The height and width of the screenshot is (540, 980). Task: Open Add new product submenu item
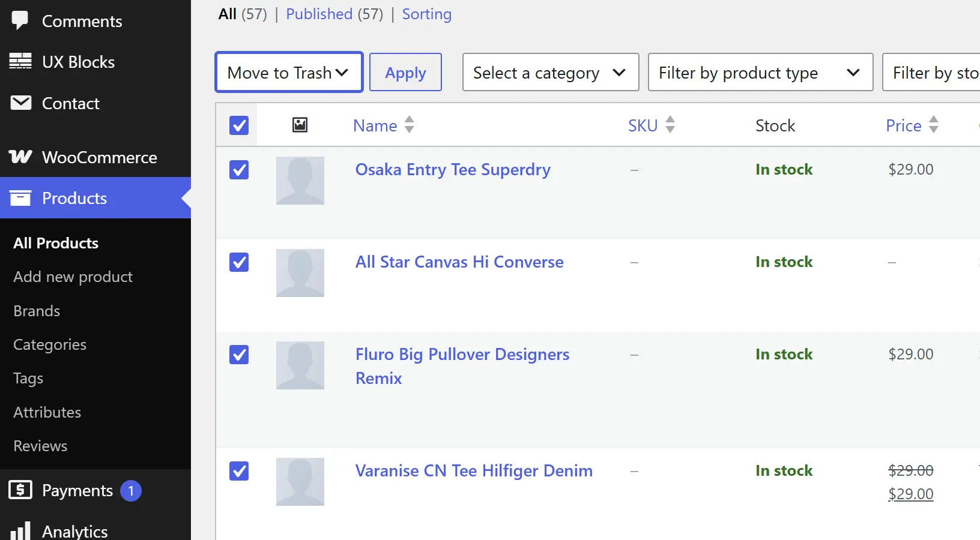tap(73, 277)
